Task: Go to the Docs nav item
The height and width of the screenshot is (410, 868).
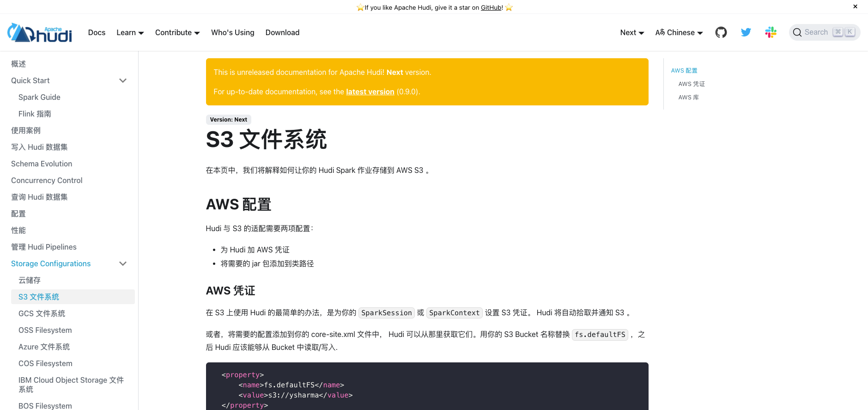Action: click(x=97, y=32)
